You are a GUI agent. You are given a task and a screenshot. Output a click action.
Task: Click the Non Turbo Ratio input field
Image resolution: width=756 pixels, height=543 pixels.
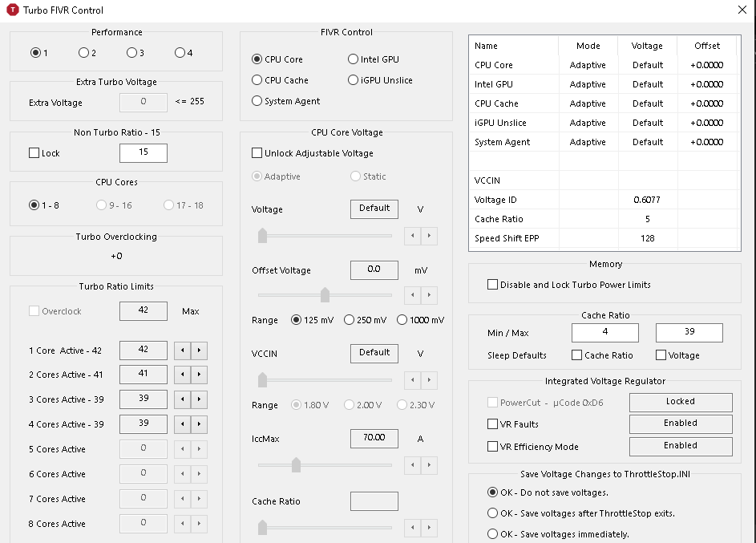[144, 153]
